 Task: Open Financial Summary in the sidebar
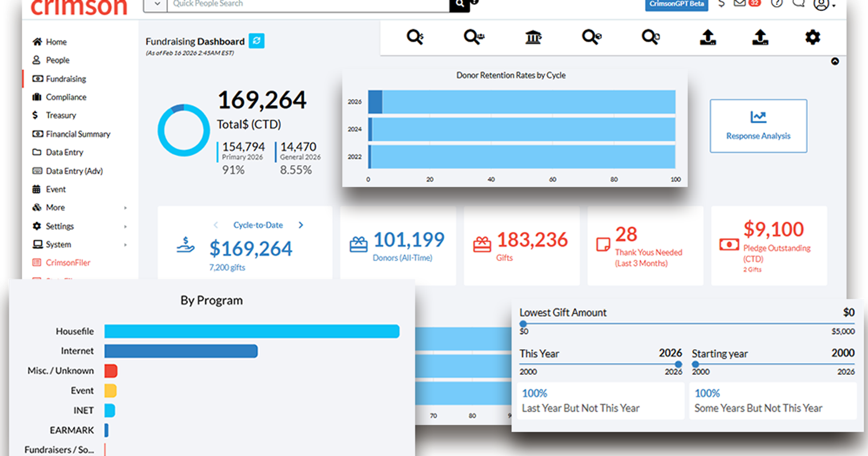coord(71,134)
